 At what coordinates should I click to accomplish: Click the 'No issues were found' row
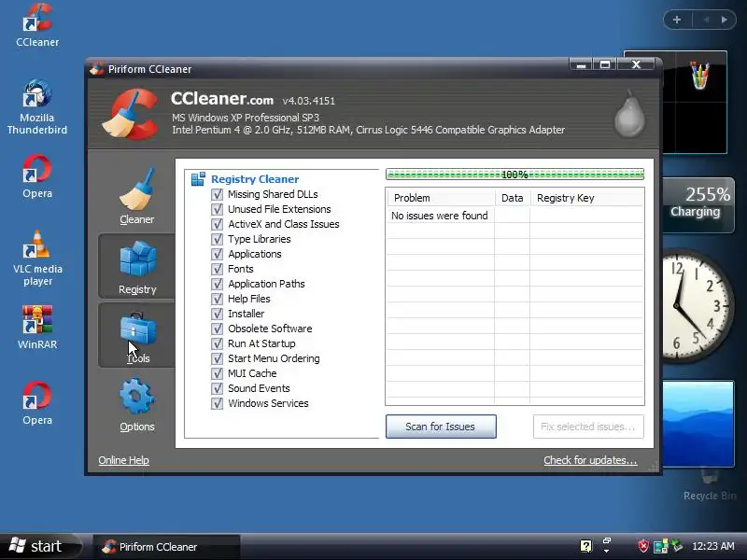click(x=514, y=216)
